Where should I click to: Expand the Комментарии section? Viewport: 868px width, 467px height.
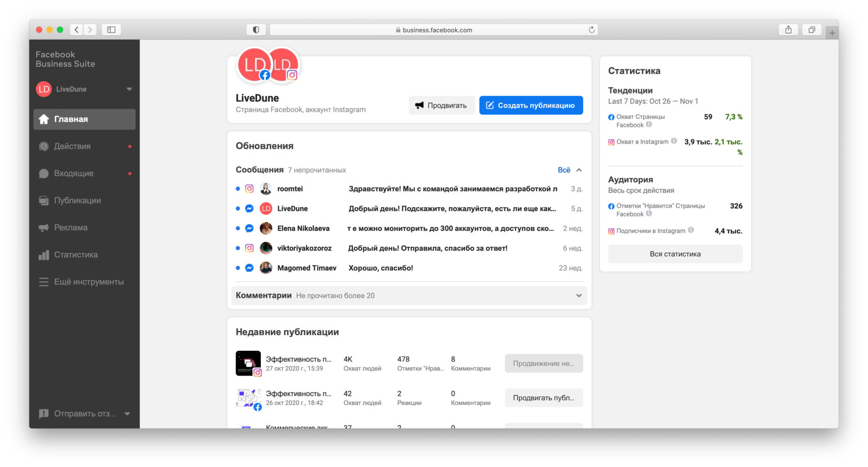(579, 295)
